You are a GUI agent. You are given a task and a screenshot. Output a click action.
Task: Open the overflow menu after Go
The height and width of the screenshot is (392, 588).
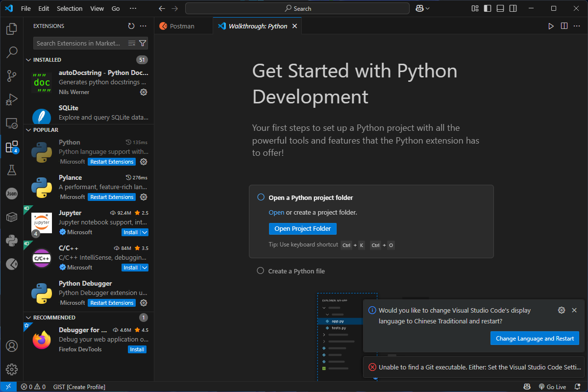click(133, 8)
